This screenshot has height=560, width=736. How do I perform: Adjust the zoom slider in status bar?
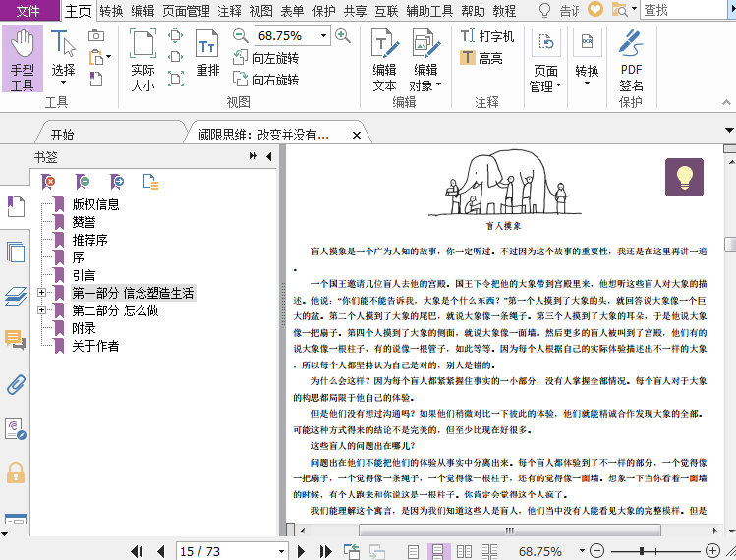[642, 551]
